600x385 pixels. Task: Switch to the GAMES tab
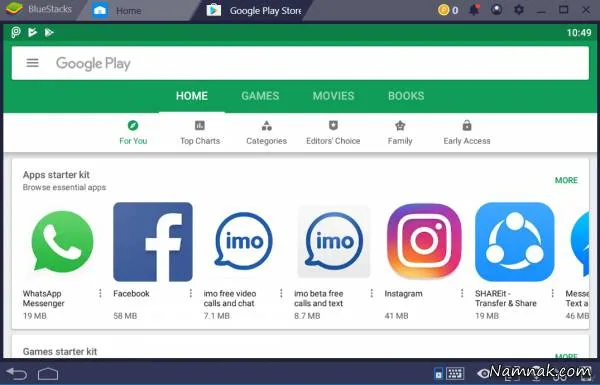click(x=260, y=96)
